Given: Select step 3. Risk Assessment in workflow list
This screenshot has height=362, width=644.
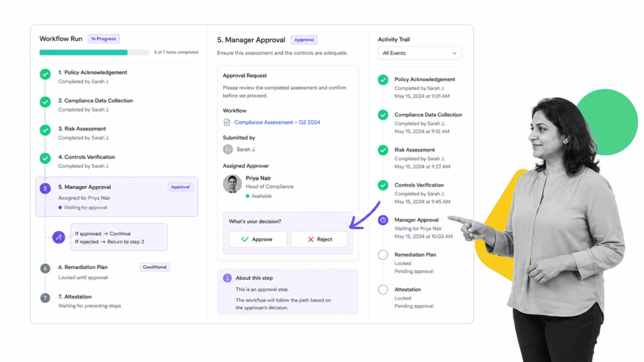Looking at the screenshot, I should pos(82,129).
